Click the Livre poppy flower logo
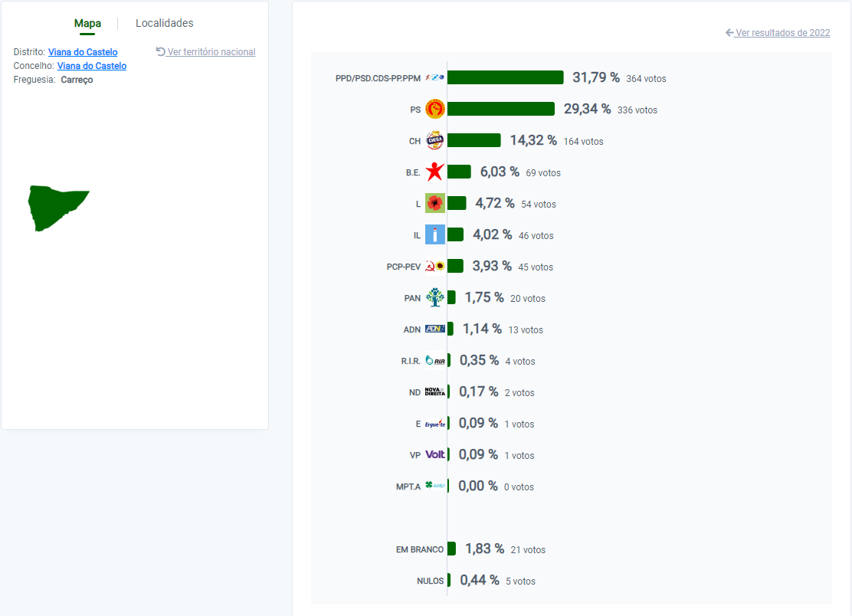Viewport: 852px width, 616px height. point(434,203)
